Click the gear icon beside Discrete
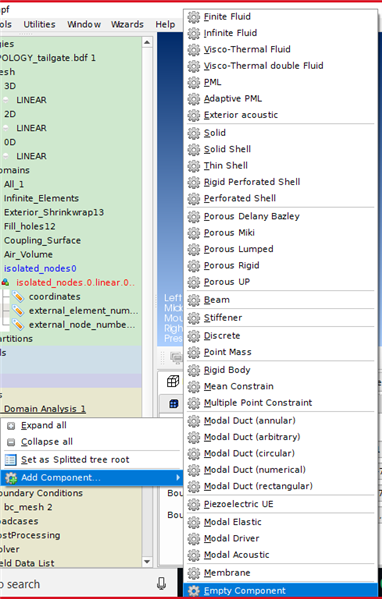The image size is (382, 599). [194, 336]
